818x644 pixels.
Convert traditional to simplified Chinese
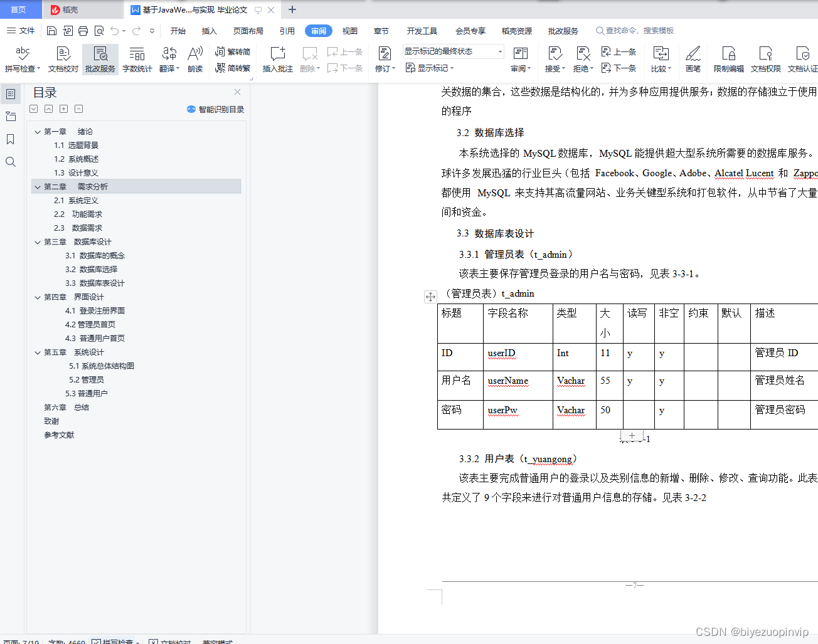tap(232, 51)
